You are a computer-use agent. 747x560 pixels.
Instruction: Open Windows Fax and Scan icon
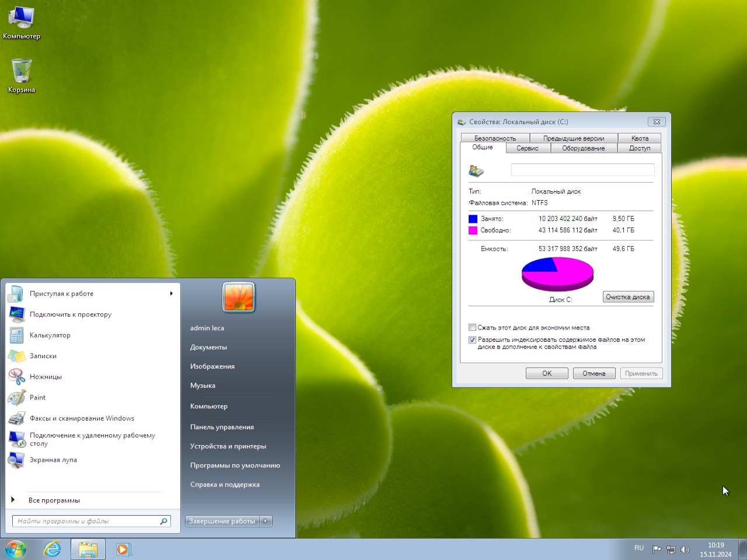(x=16, y=418)
